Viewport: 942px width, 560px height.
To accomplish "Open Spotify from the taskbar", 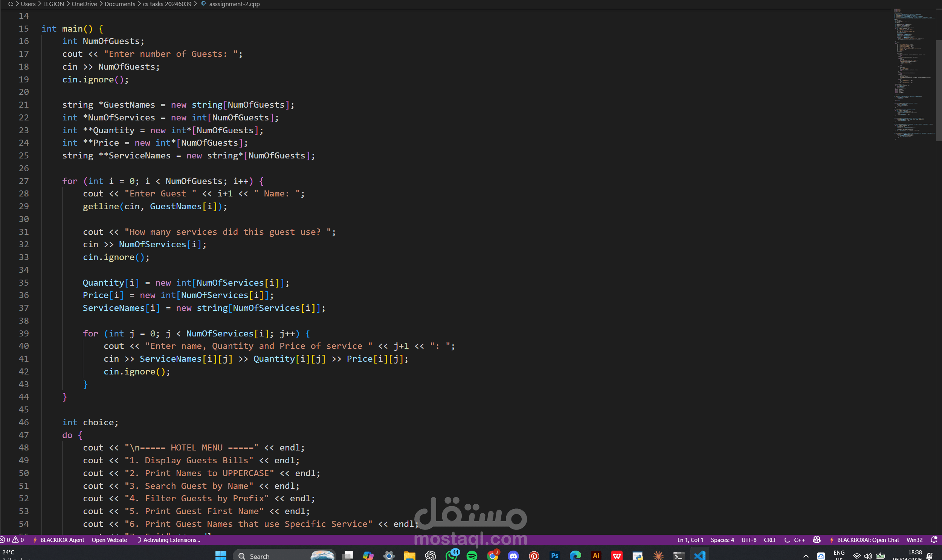I will 472,555.
